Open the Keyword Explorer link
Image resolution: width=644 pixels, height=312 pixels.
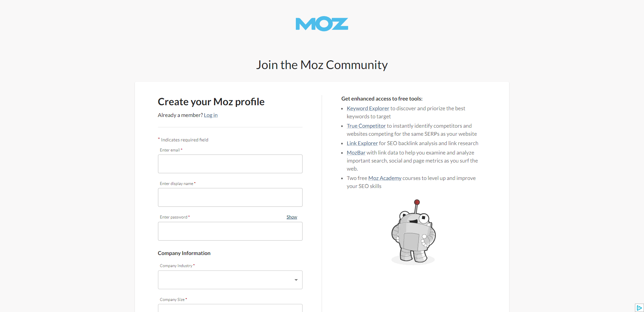pyautogui.click(x=367, y=108)
